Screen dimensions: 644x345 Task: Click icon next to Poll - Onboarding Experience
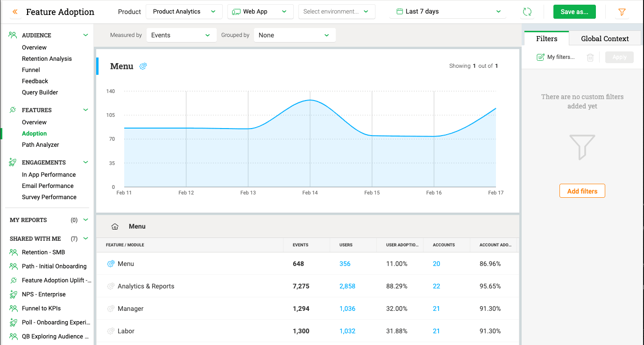pyautogui.click(x=13, y=323)
